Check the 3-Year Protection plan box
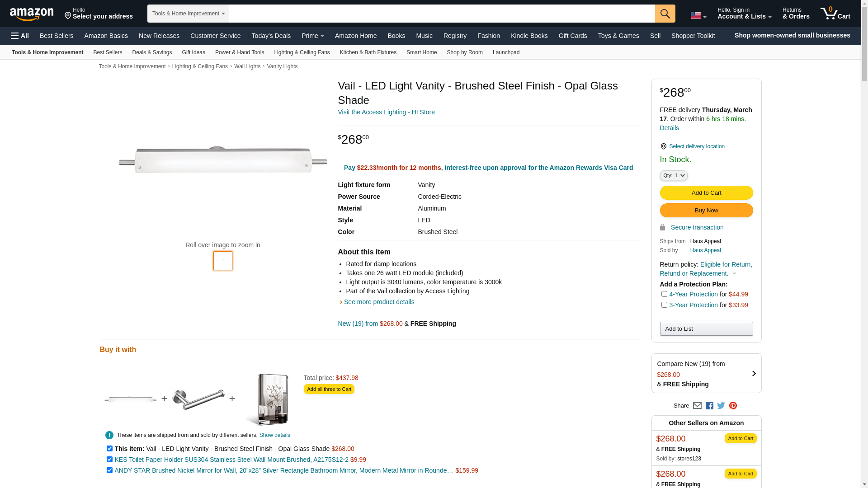868x488 pixels. tap(664, 305)
